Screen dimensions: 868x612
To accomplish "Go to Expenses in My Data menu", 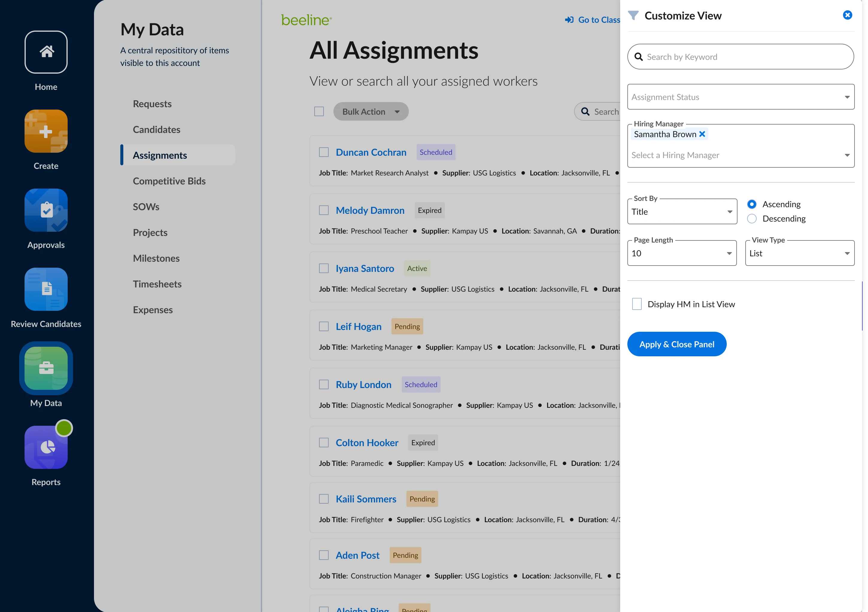I will (153, 309).
